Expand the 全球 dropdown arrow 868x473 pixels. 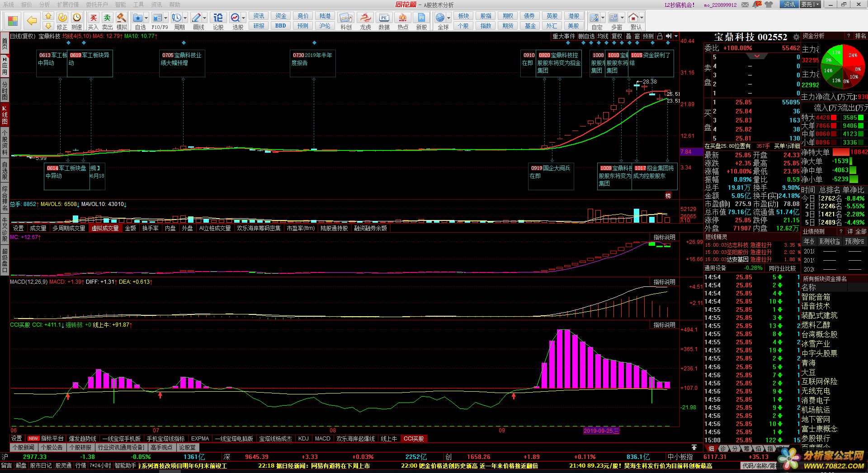tap(448, 19)
